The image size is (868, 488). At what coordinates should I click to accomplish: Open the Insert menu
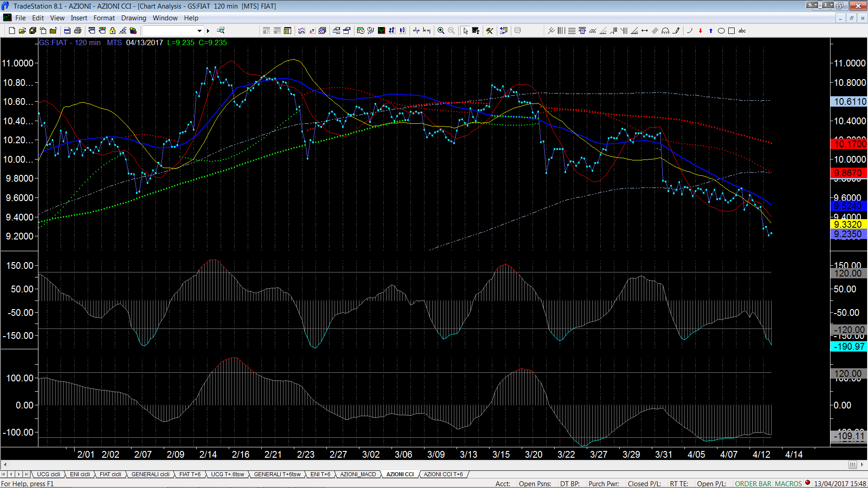click(x=79, y=18)
